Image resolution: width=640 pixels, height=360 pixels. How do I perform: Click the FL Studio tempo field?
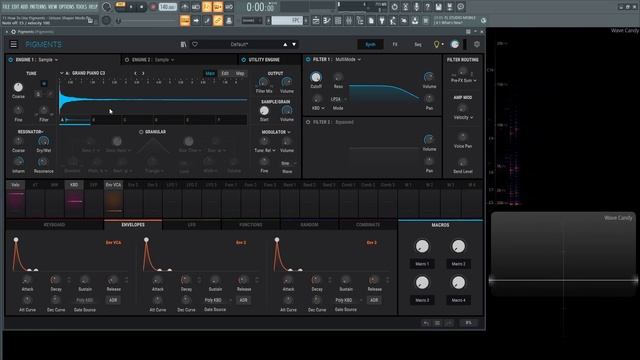tap(167, 7)
